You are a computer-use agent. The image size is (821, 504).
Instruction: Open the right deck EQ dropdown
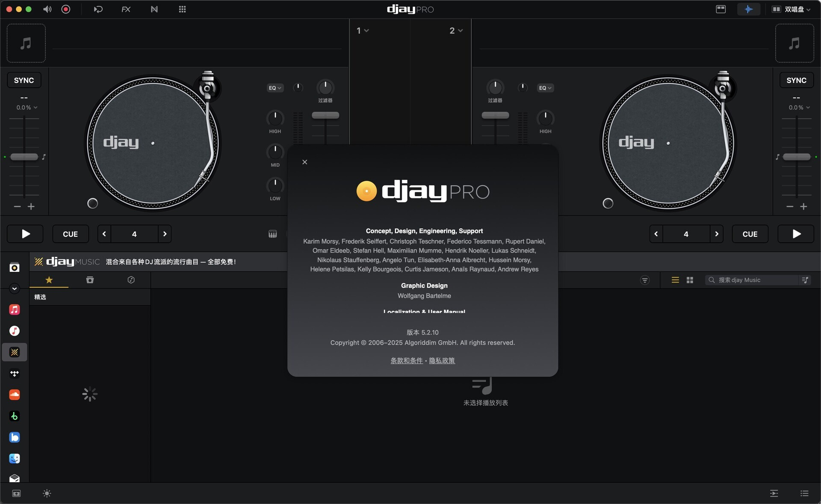tap(545, 88)
